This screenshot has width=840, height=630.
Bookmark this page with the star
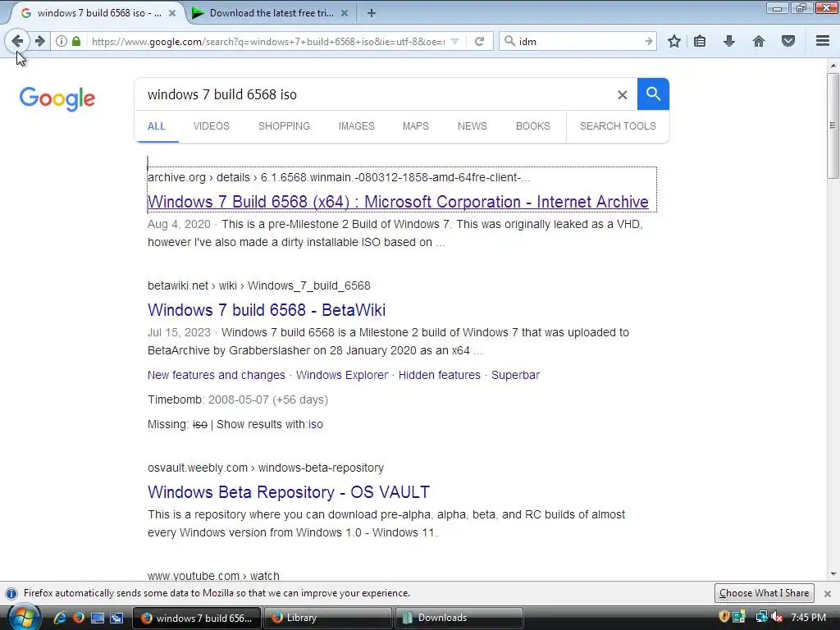[674, 41]
